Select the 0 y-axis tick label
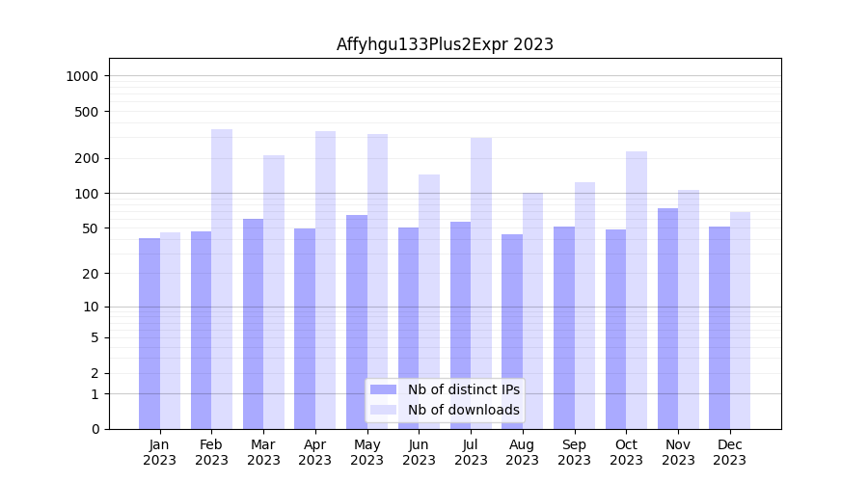868x482 pixels. tap(95, 429)
